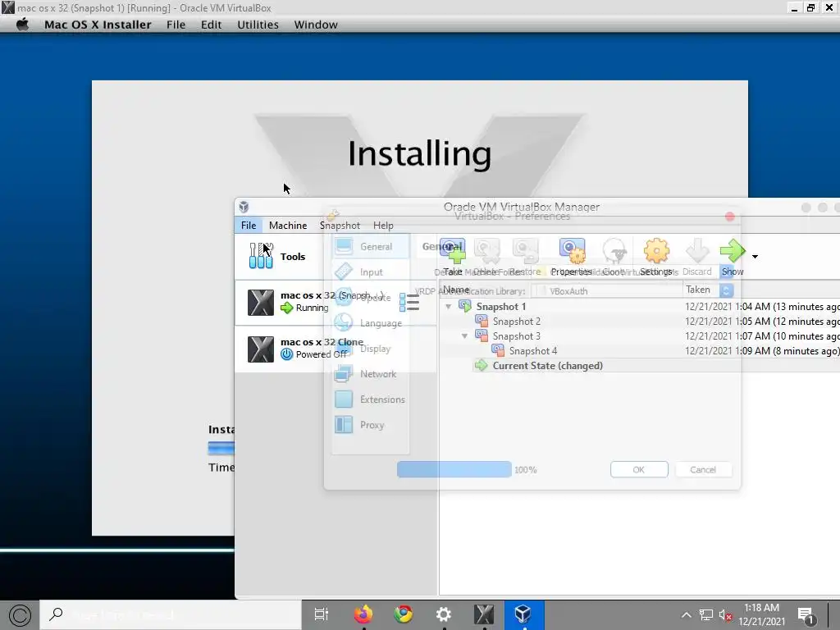Screen dimensions: 840x630
Task: Launch Firefox from the taskbar
Action: point(363,614)
